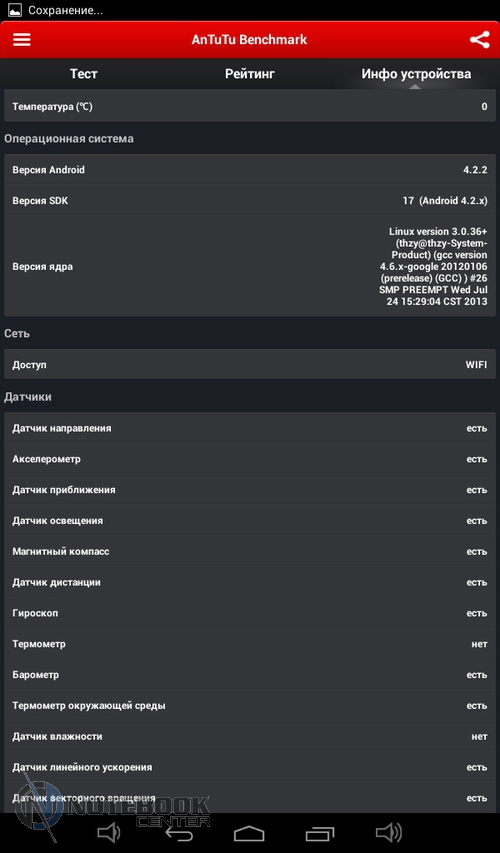Tap the volume down navigation icon
Image resolution: width=500 pixels, height=853 pixels.
(108, 832)
